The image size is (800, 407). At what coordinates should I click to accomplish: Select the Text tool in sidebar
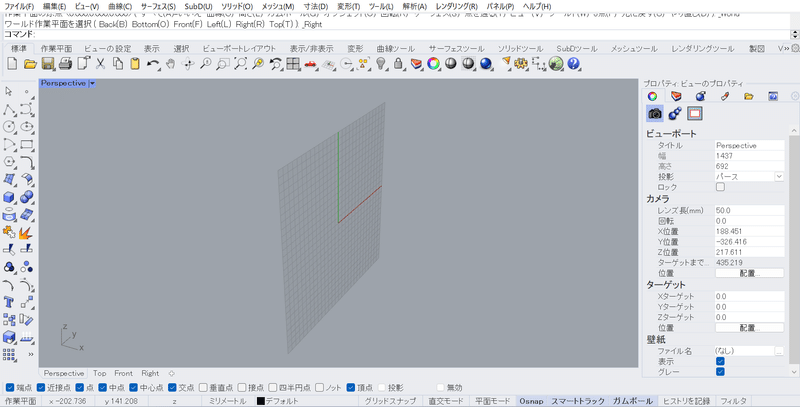point(9,302)
